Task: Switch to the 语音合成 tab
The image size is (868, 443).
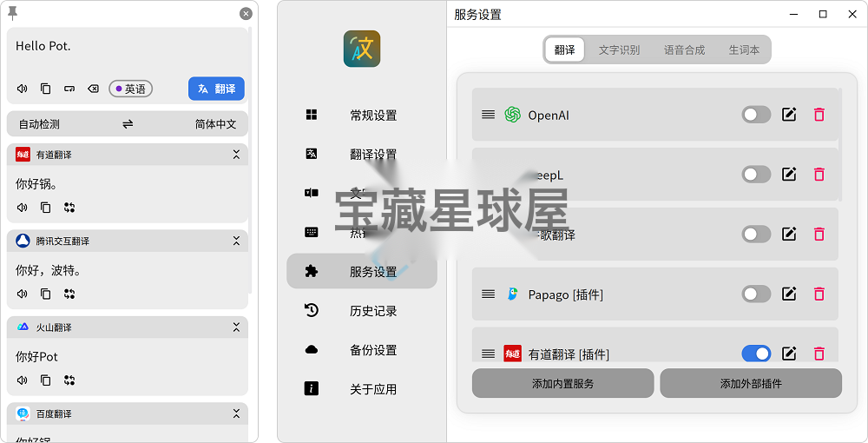Action: [684, 50]
